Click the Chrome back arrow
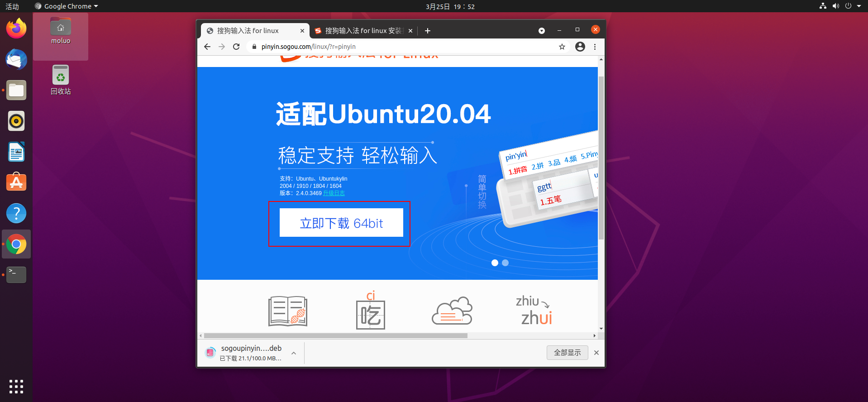Screen dimensions: 868x402 point(207,47)
